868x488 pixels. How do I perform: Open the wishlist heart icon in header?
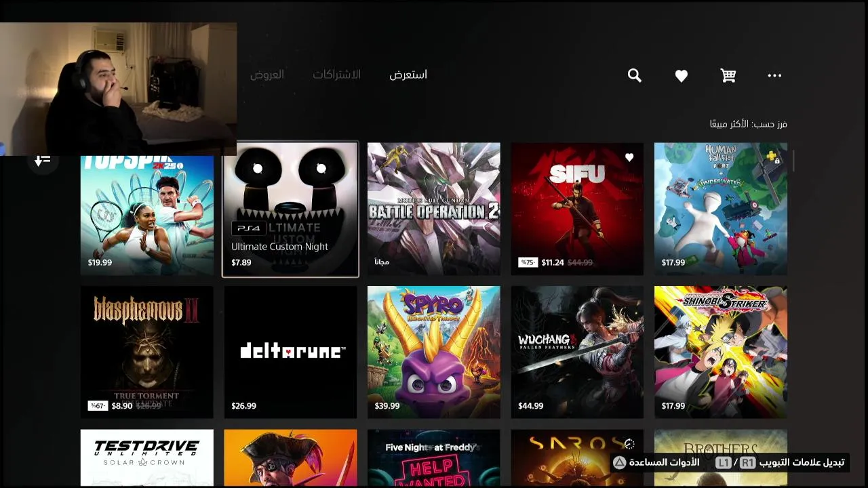[x=682, y=76]
